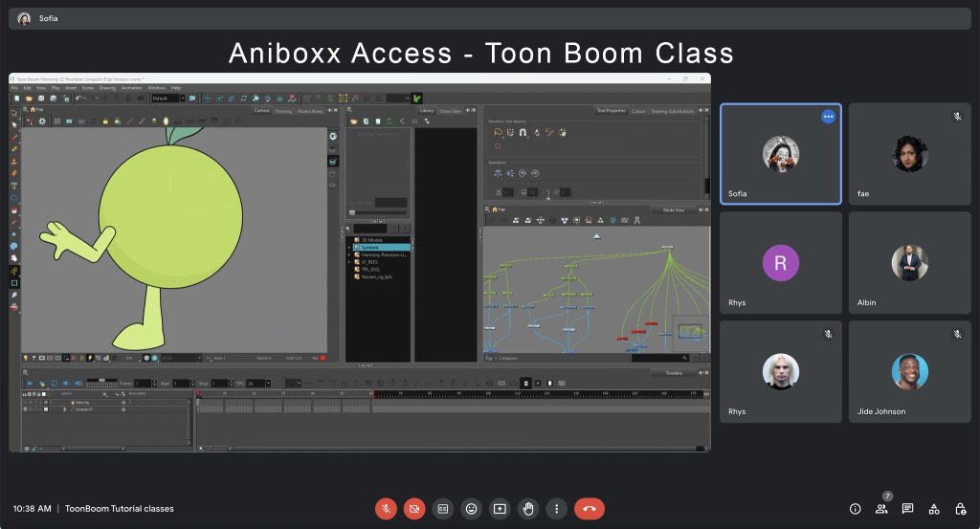Click the New scene toolbar icon
Viewport: 980px width, 529px height.
coord(17,99)
